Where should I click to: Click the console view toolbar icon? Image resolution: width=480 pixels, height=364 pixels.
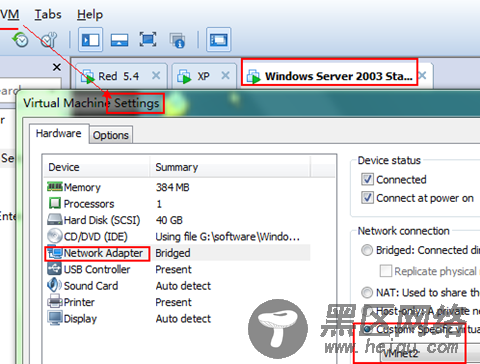[218, 40]
